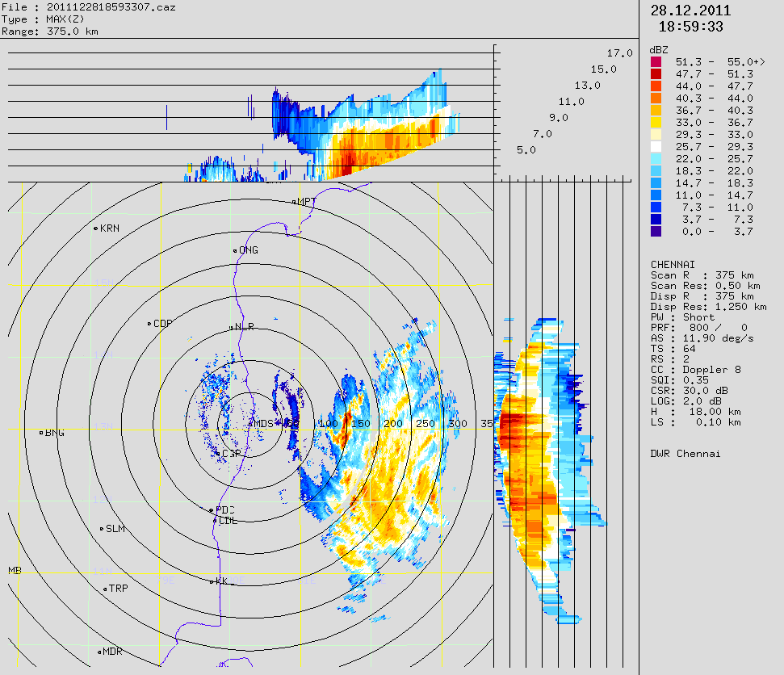The width and height of the screenshot is (784, 675).
Task: Click the PW Short parameter
Action: [682, 317]
